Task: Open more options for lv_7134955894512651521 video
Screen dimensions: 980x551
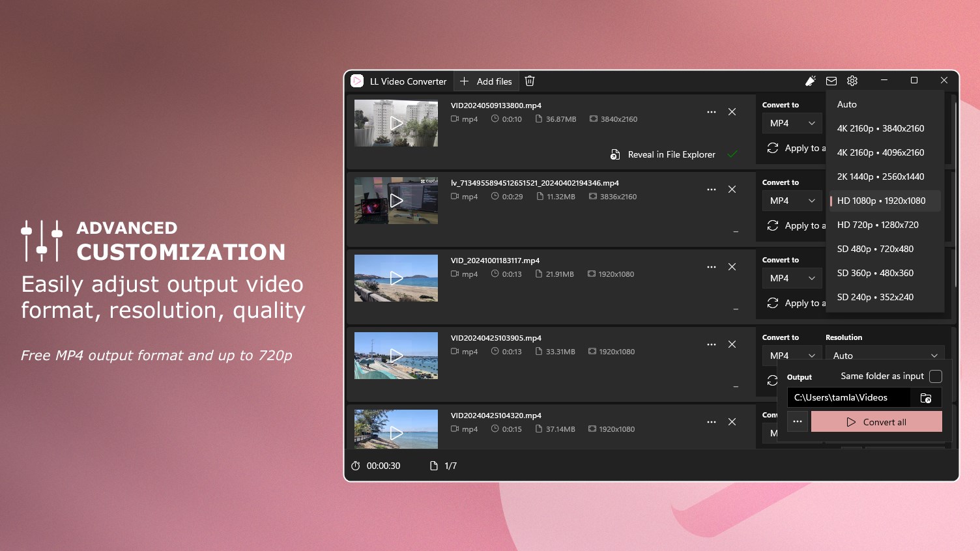Action: [x=712, y=190]
